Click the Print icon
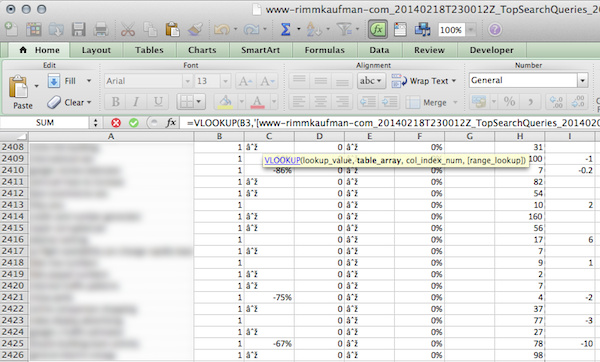 pyautogui.click(x=101, y=29)
